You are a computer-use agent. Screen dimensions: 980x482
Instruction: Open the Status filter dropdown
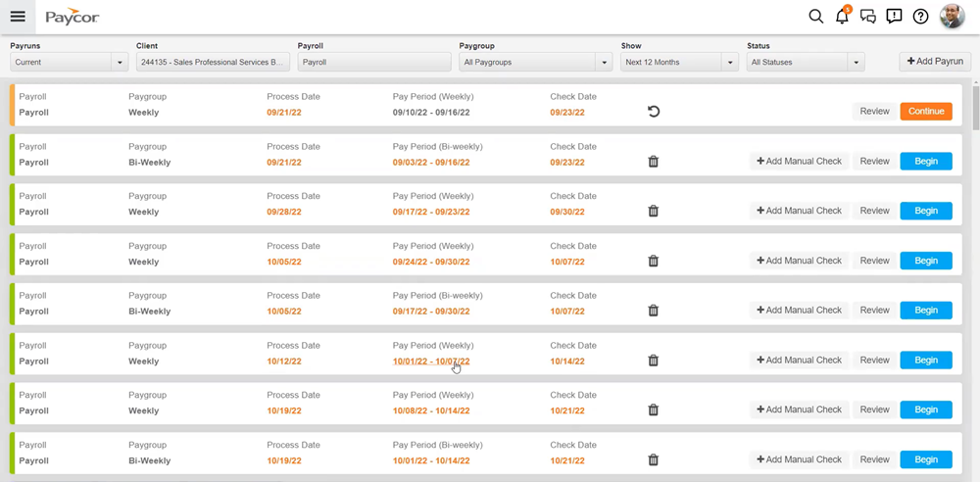pyautogui.click(x=806, y=63)
